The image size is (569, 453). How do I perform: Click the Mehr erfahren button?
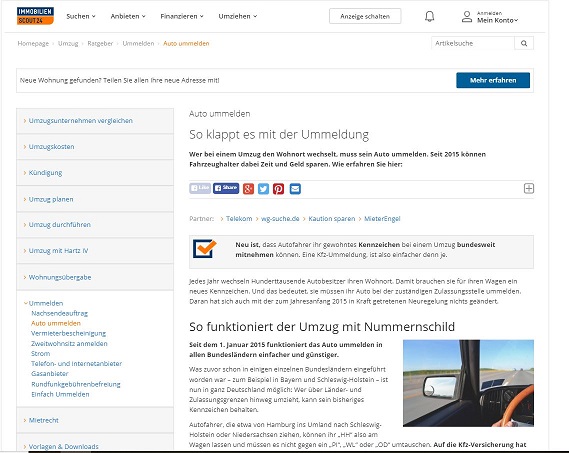pyautogui.click(x=493, y=80)
